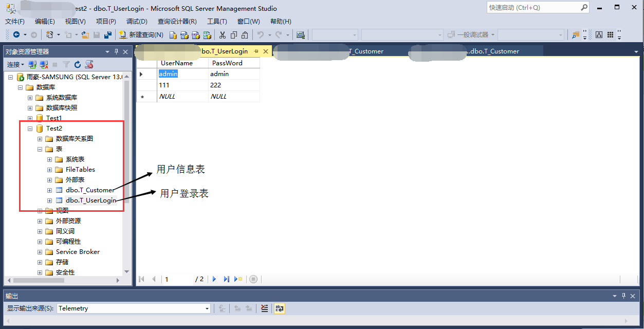Click the DMX query icon
Screen dimensions: 644x329
196,35
